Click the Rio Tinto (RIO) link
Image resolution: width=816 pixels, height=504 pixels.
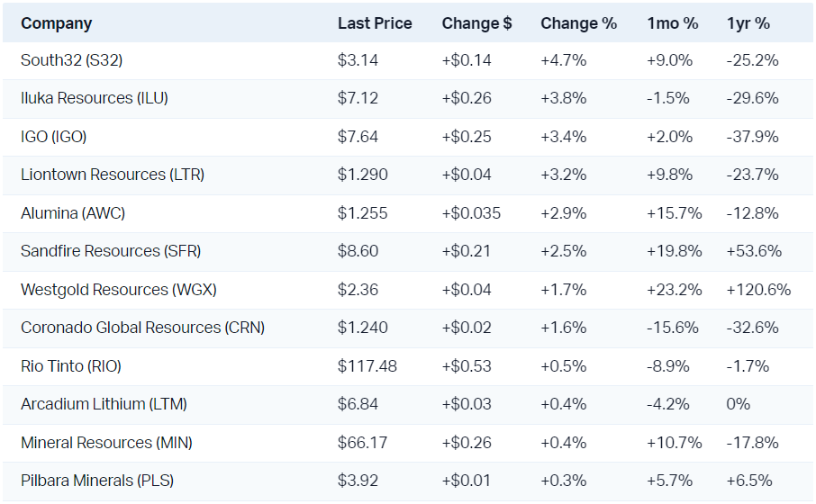71,366
